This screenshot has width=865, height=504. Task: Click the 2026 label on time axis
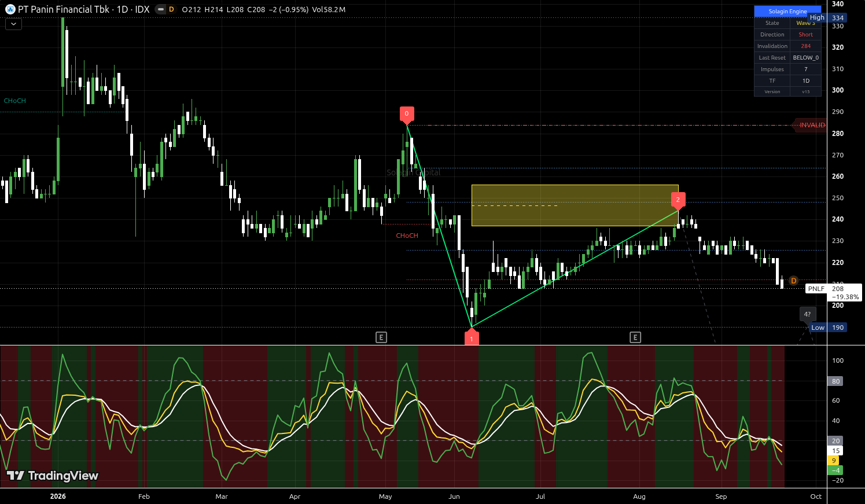(58, 496)
